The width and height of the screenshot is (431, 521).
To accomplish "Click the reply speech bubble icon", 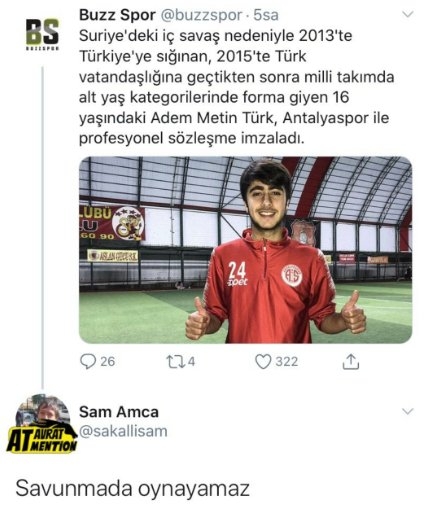I will coord(88,361).
